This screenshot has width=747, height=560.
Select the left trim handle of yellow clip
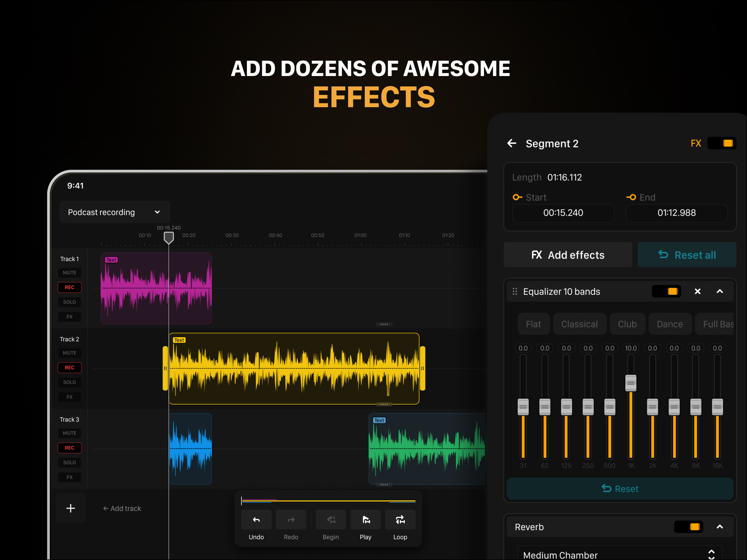(165, 368)
